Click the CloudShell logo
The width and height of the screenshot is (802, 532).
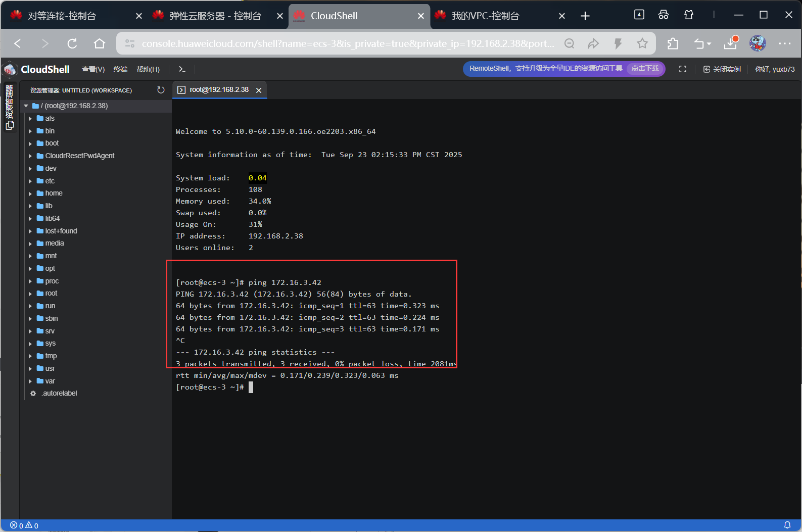click(36, 69)
